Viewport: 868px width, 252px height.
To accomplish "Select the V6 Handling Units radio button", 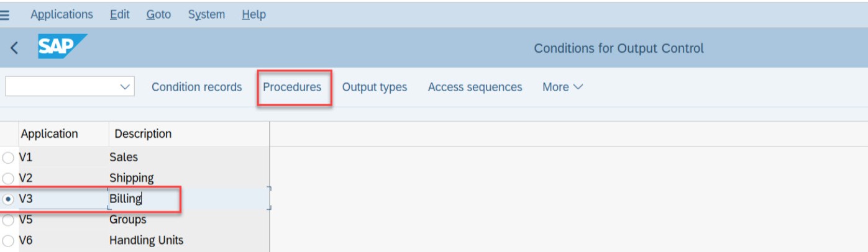I will tap(8, 241).
